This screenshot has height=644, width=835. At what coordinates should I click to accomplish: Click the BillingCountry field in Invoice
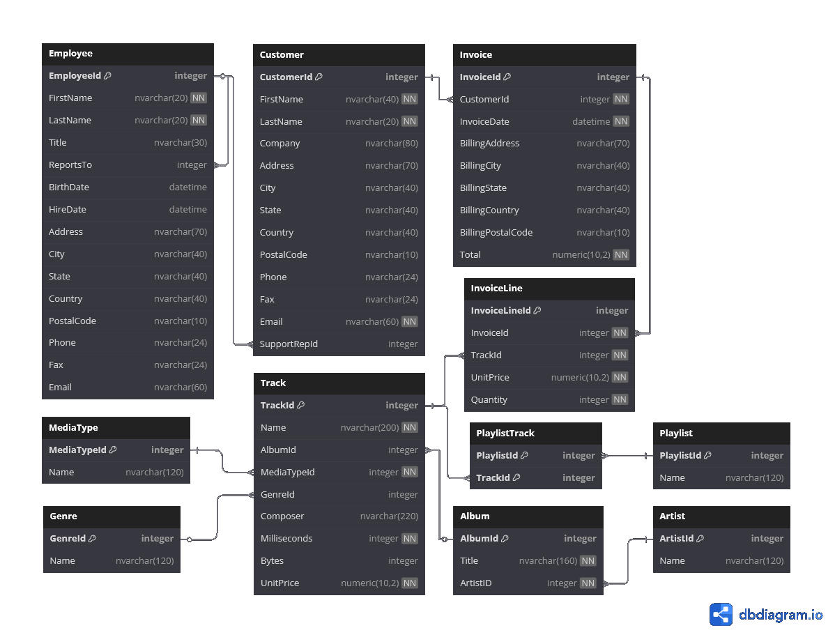point(544,210)
